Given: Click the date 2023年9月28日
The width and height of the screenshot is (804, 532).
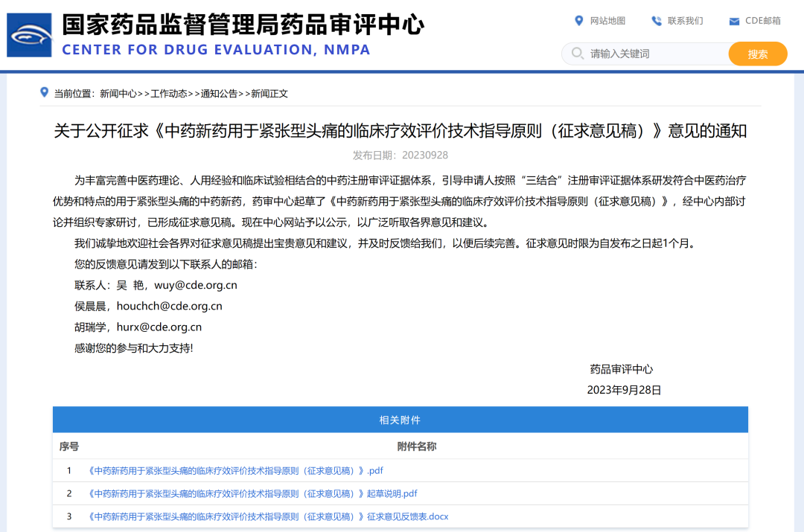Looking at the screenshot, I should tap(624, 391).
